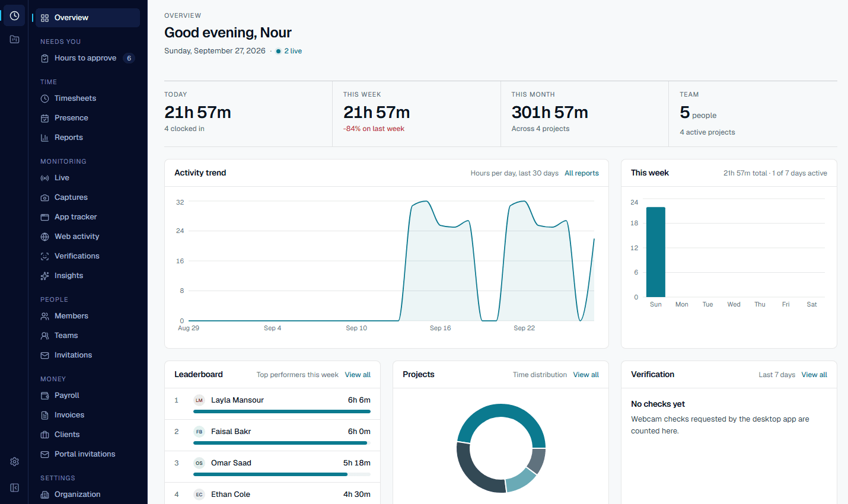Open Verifications in sidebar
848x504 pixels.
88,256
